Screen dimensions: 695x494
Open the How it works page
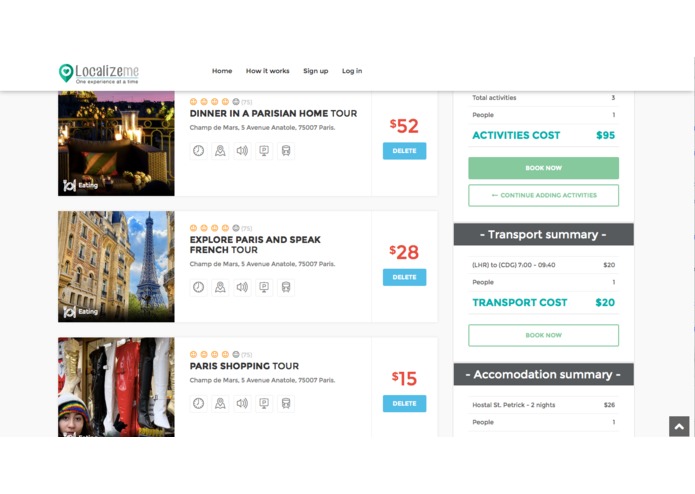(267, 71)
